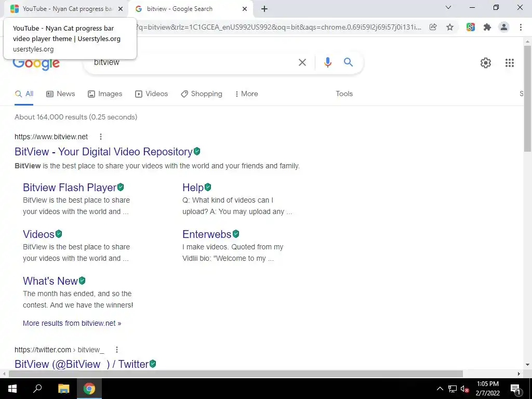This screenshot has width=532, height=399.
Task: Select the All results tab
Action: coord(24,94)
